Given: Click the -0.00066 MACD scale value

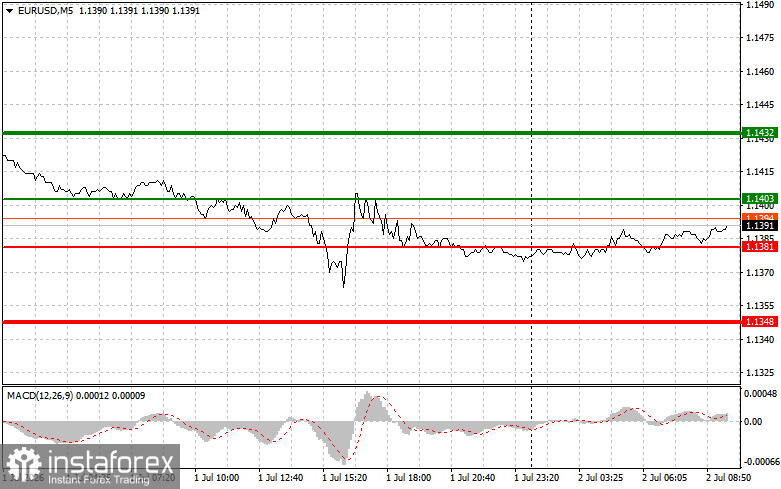Looking at the screenshot, I should (x=761, y=462).
